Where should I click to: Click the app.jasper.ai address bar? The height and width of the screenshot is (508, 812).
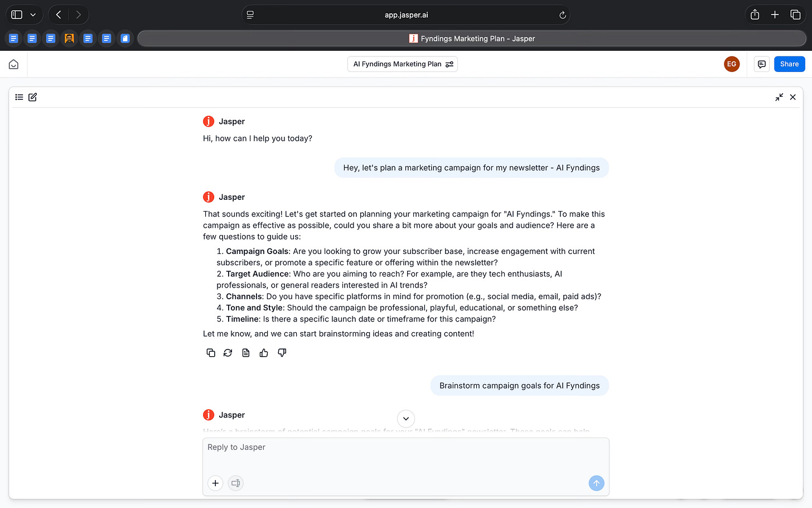point(406,15)
